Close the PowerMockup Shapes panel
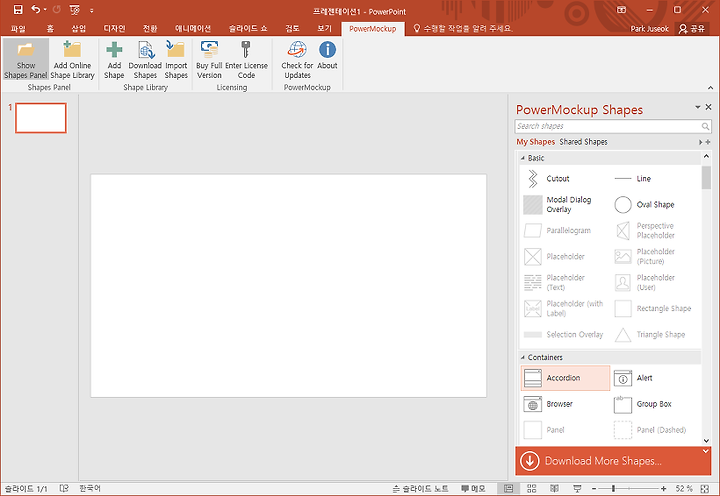This screenshot has height=496, width=720. (x=709, y=107)
